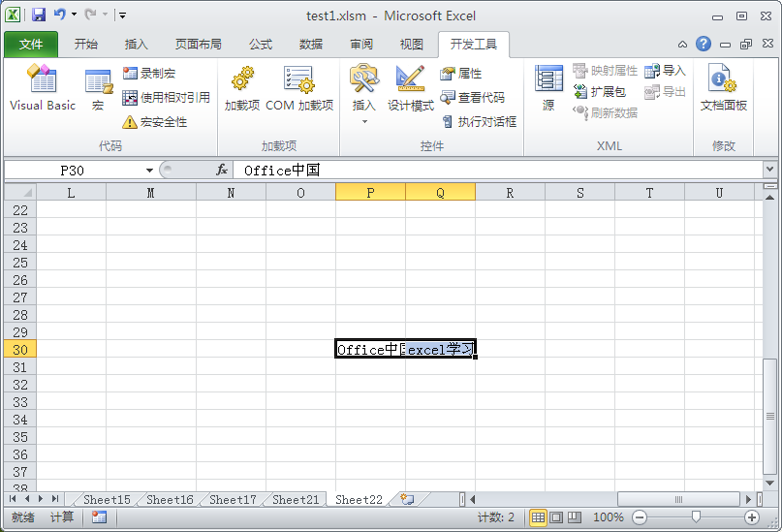
Task: Switch to the Sheet21 tab
Action: [296, 500]
